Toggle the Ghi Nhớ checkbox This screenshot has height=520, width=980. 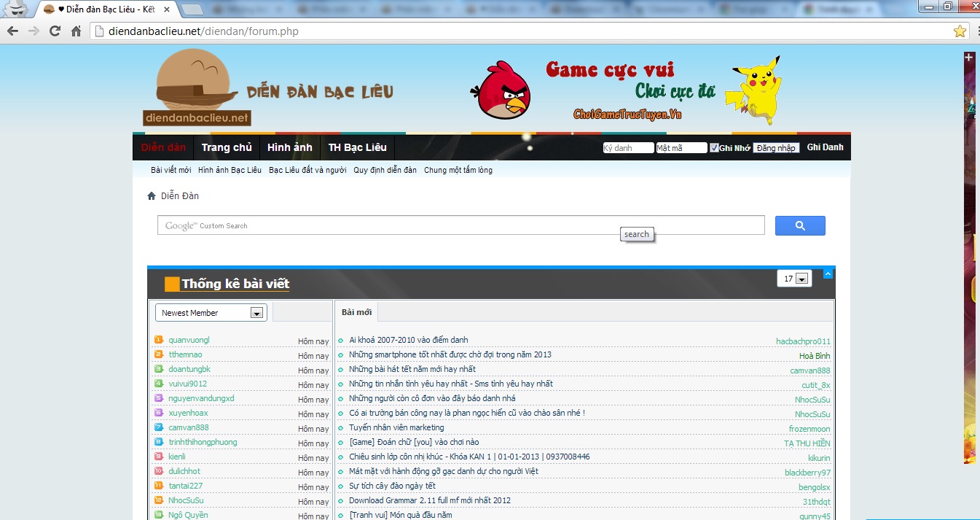click(x=714, y=147)
